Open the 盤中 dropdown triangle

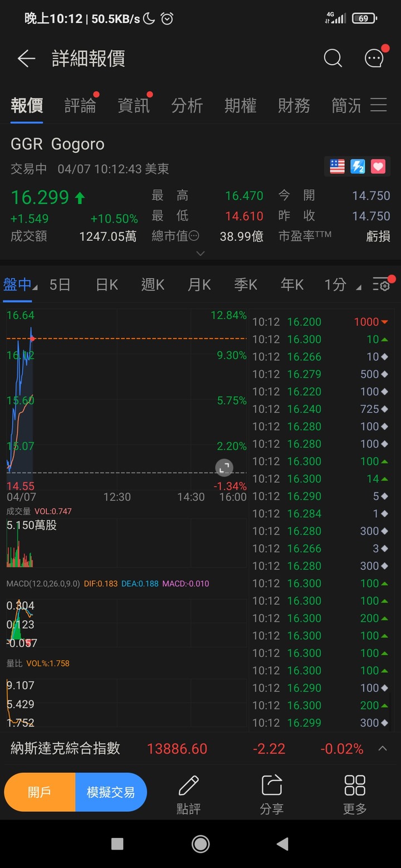(x=36, y=288)
